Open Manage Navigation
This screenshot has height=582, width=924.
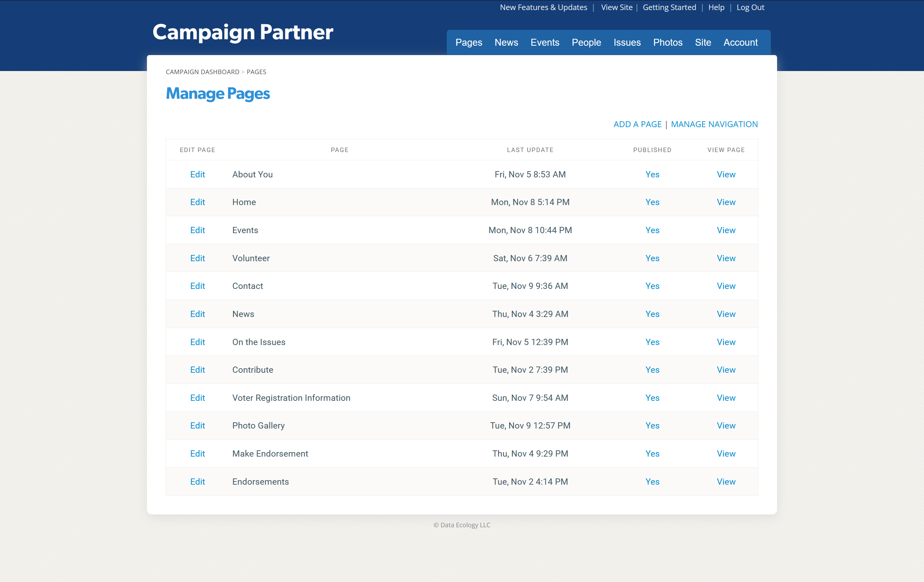[x=714, y=124]
